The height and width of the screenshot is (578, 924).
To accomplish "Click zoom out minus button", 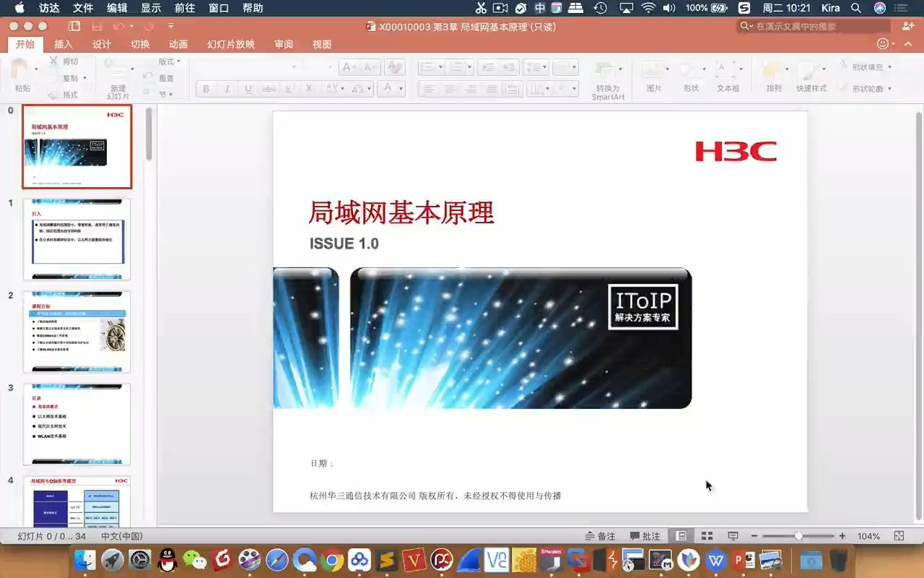I will pyautogui.click(x=754, y=536).
